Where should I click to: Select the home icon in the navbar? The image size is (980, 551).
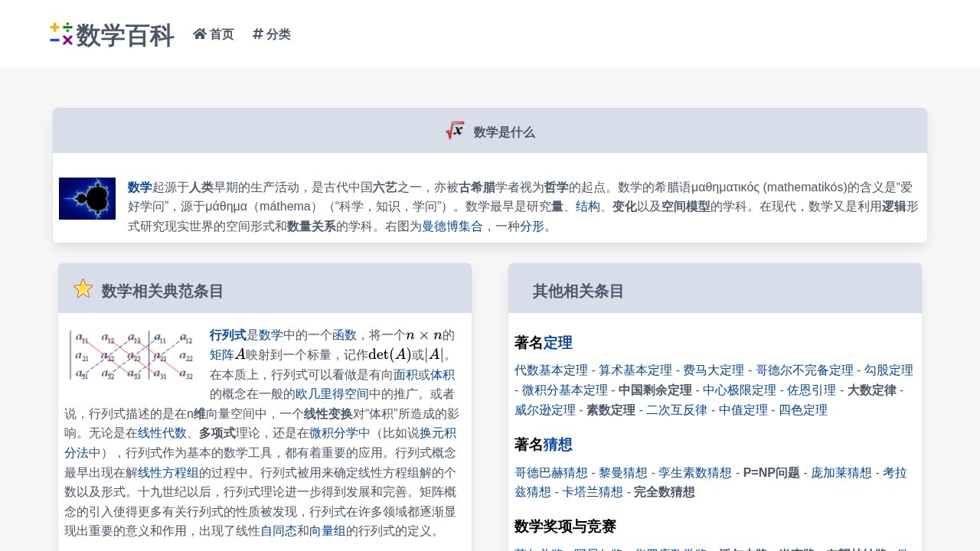coord(199,34)
